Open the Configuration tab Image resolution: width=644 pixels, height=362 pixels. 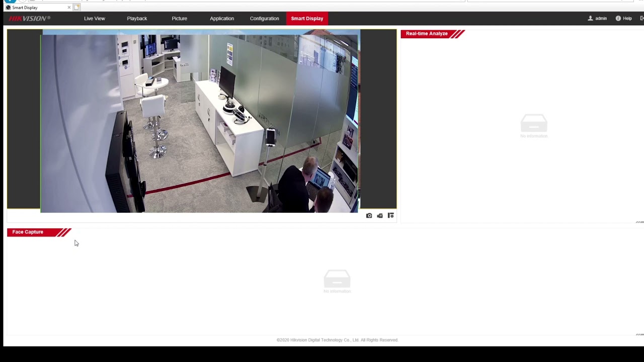[x=264, y=19]
